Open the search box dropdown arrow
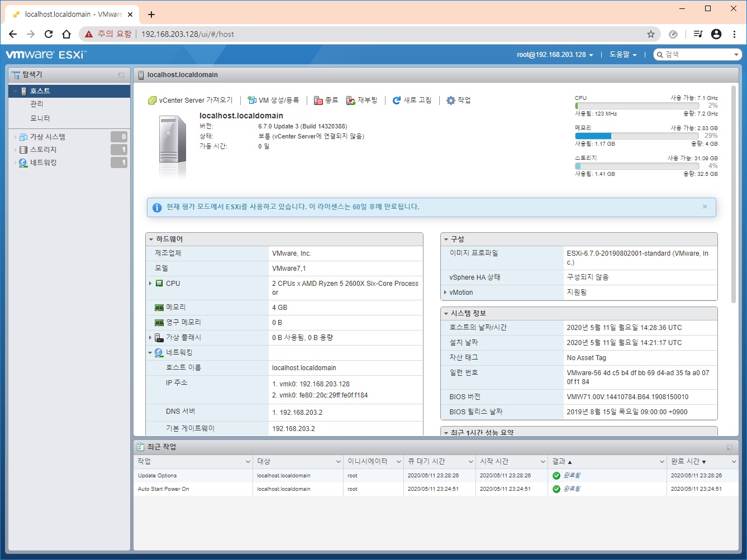Screen dimensions: 747x560 (x=736, y=55)
